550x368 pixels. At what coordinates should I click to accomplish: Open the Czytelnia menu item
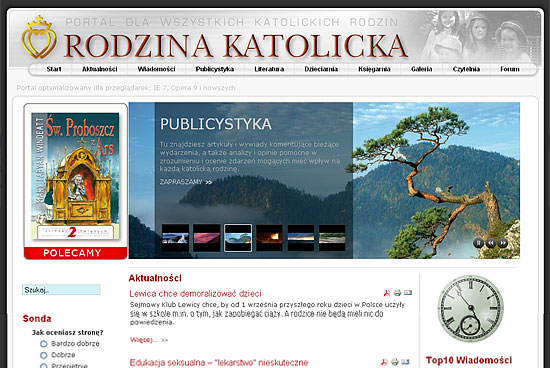(466, 69)
